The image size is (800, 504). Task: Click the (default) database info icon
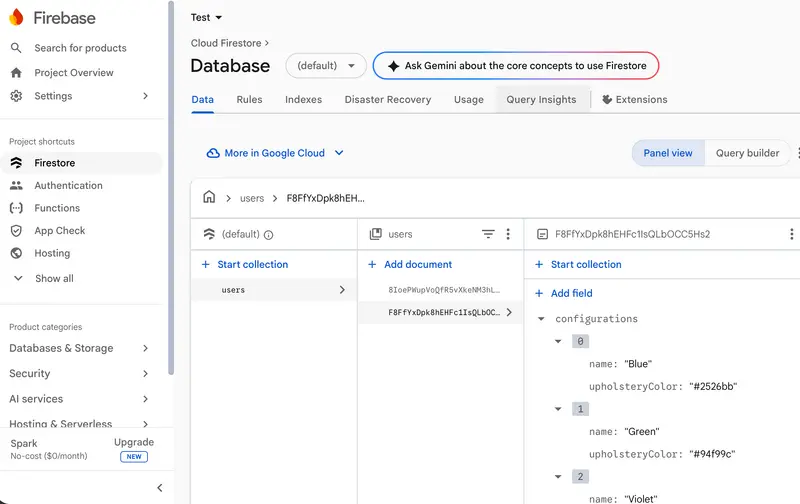tap(268, 235)
